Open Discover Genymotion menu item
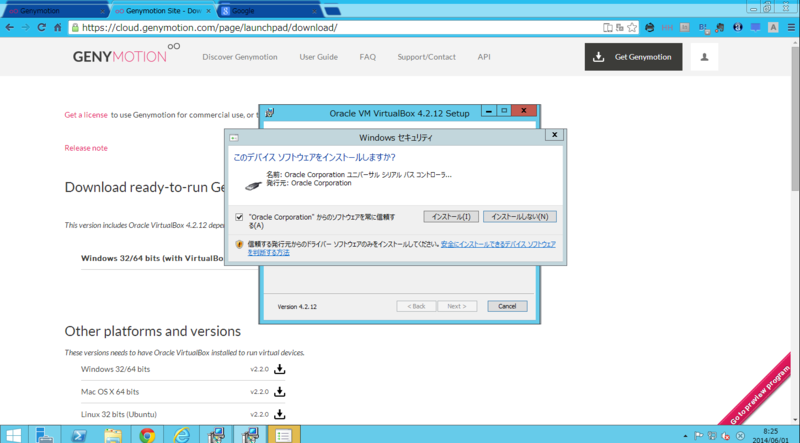800x443 pixels. click(240, 57)
